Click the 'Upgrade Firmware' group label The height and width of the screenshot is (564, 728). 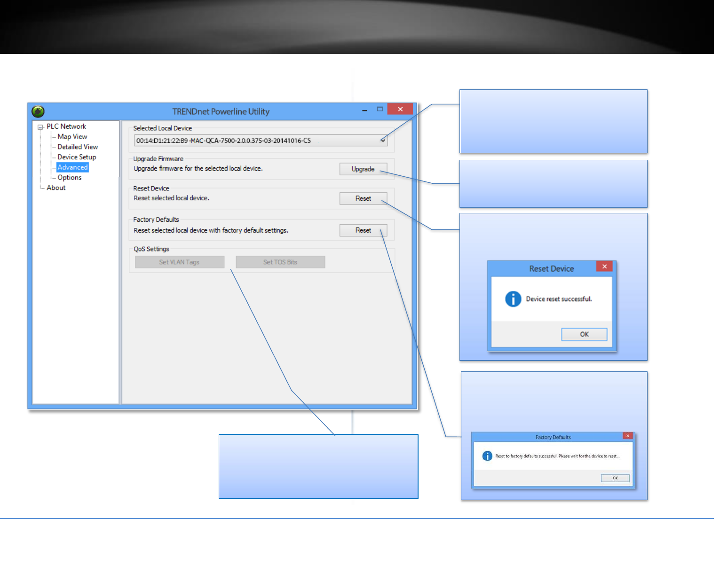pyautogui.click(x=158, y=159)
